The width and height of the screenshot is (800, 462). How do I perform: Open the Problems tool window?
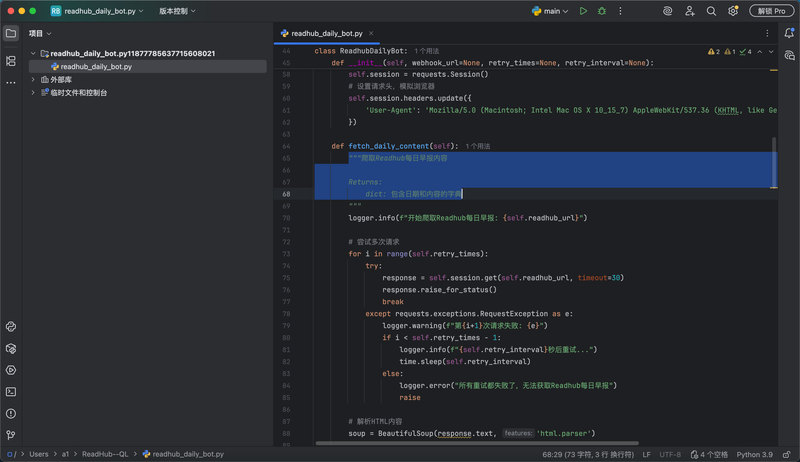click(x=11, y=413)
